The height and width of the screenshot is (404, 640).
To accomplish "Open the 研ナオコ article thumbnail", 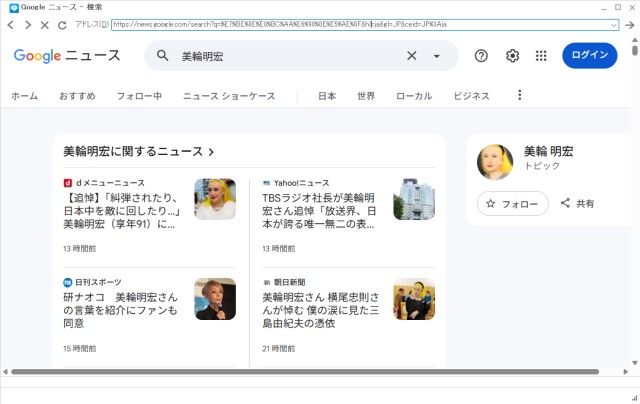I will click(x=215, y=299).
